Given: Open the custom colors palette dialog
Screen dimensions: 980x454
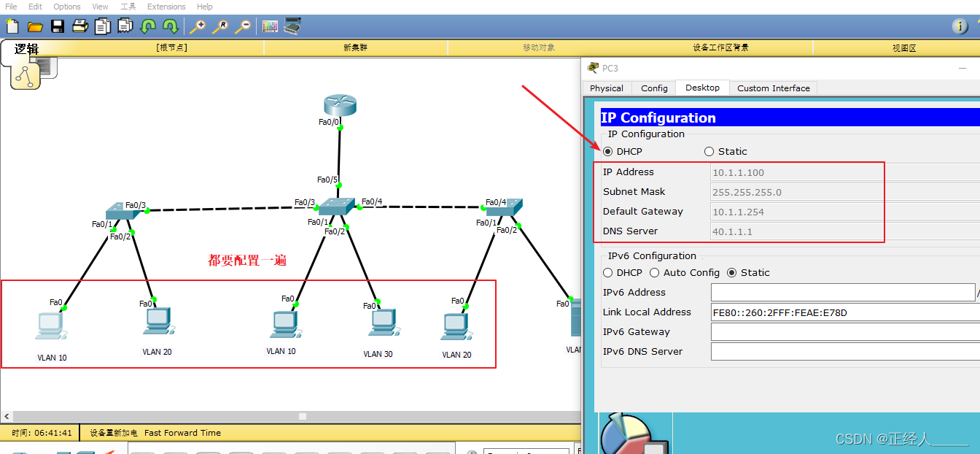Looking at the screenshot, I should coord(270,26).
